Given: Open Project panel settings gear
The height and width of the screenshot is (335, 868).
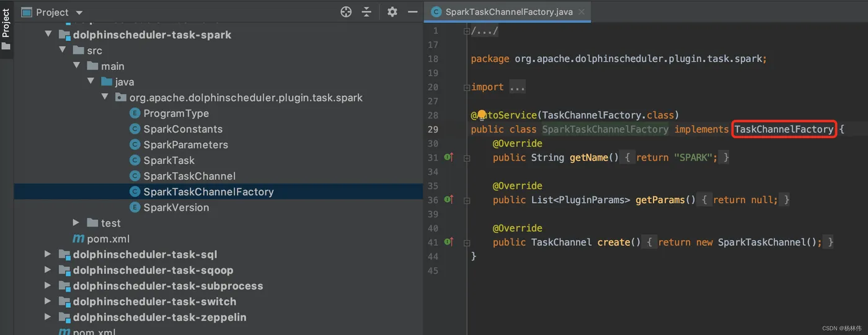Looking at the screenshot, I should point(392,12).
